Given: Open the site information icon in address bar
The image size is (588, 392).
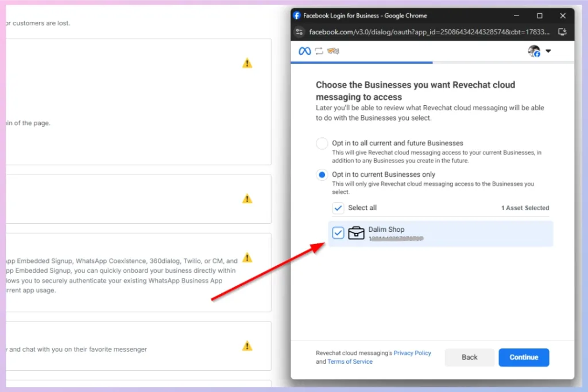Looking at the screenshot, I should [299, 32].
